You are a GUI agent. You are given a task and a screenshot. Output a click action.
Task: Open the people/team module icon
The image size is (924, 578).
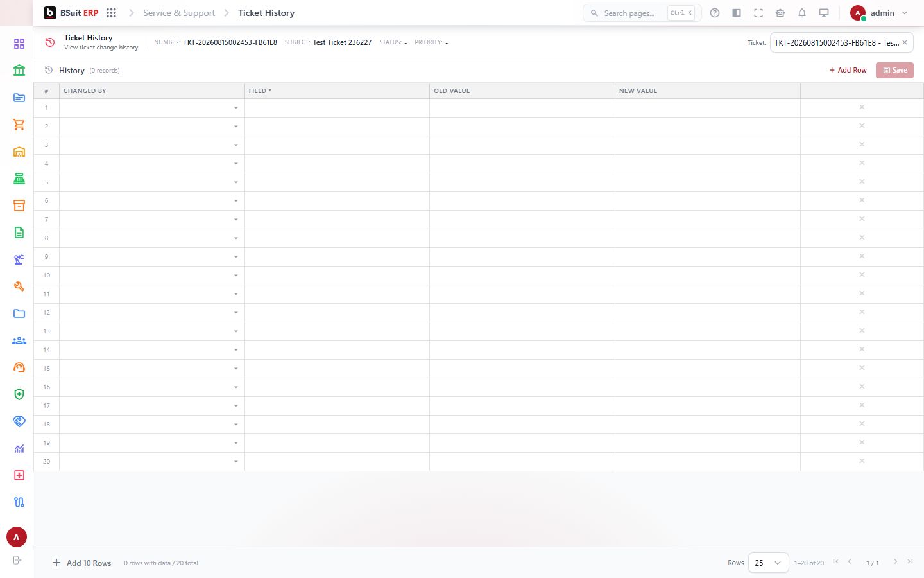pos(19,340)
